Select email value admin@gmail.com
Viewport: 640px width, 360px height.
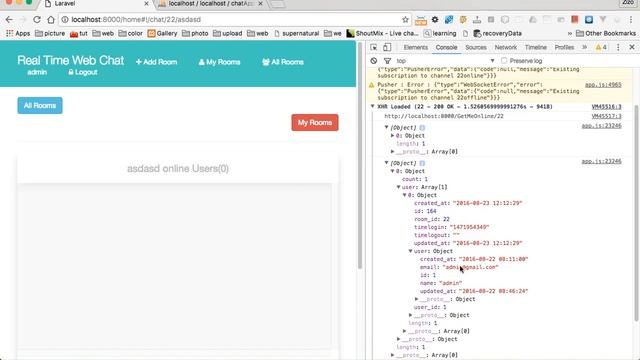coord(471,267)
